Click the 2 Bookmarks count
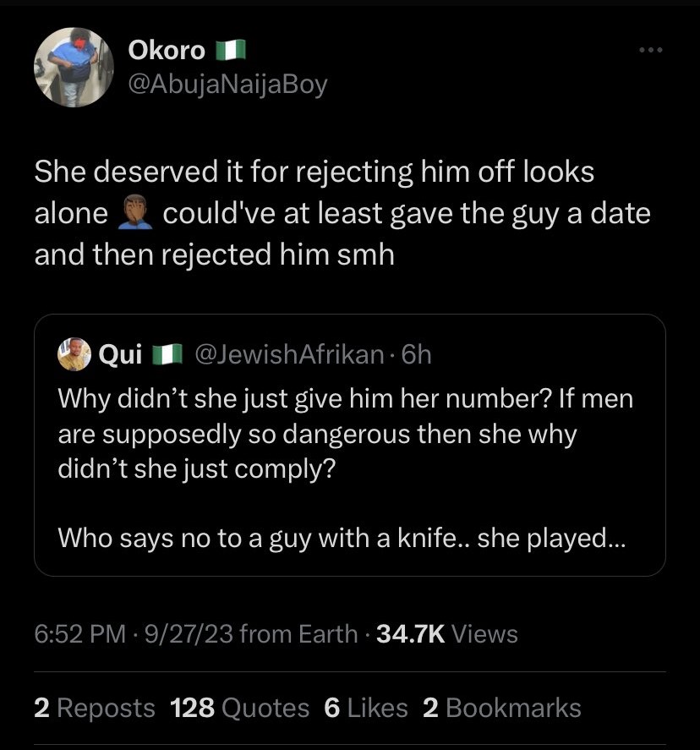 [501, 708]
